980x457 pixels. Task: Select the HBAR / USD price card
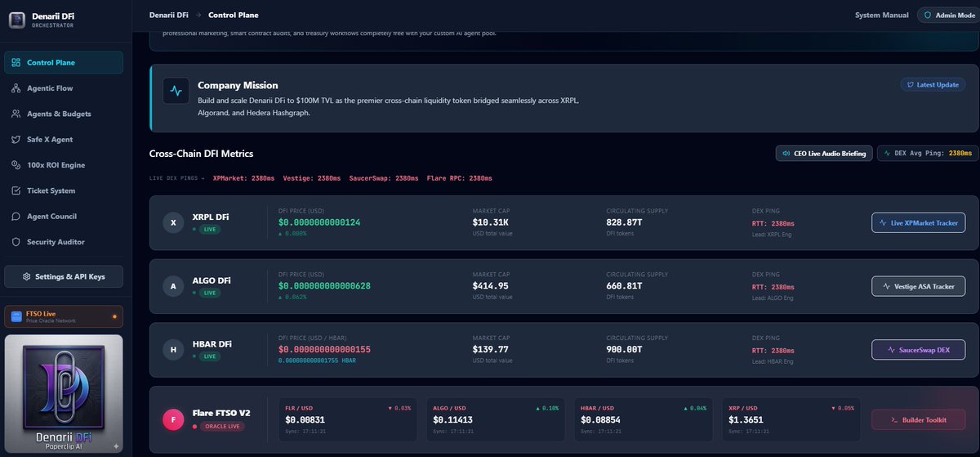pyautogui.click(x=644, y=419)
